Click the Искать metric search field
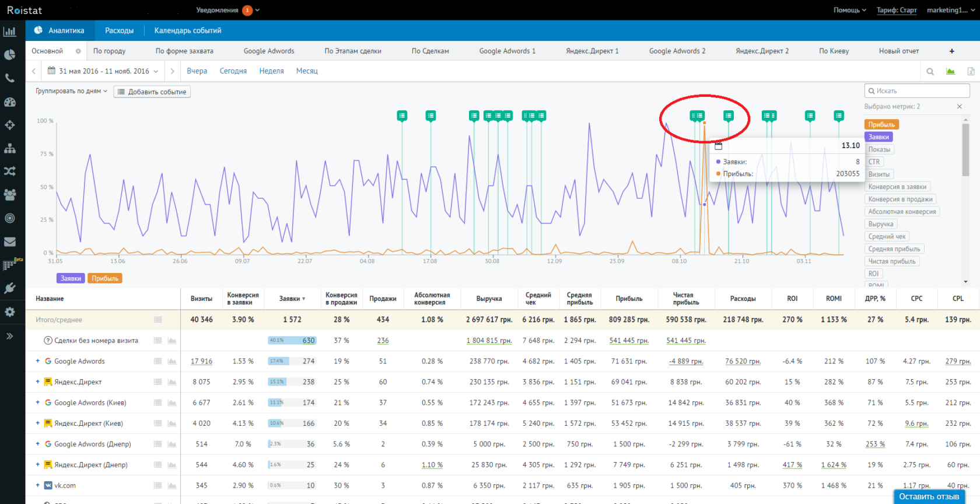Viewport: 980px width, 504px height. 916,91
